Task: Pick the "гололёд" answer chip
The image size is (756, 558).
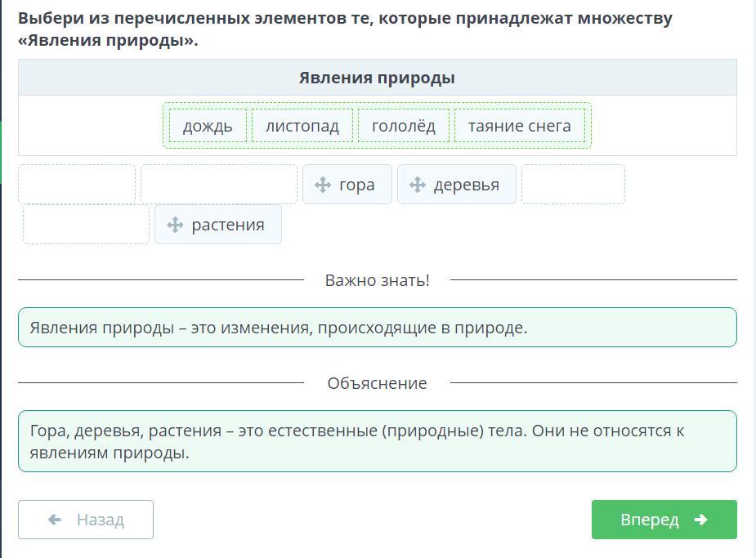Action: click(404, 126)
